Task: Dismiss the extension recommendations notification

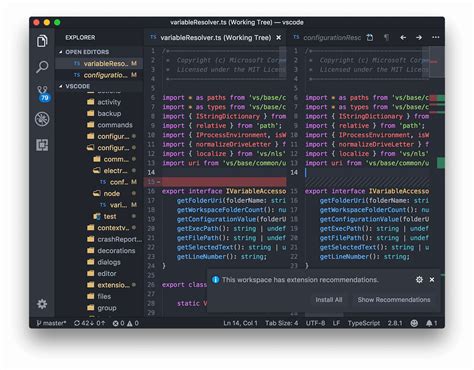Action: 432,280
